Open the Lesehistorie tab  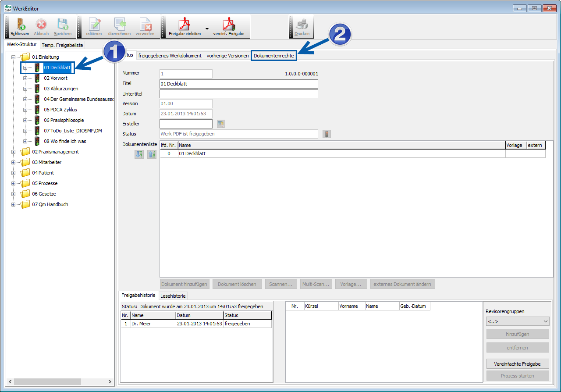pos(174,296)
